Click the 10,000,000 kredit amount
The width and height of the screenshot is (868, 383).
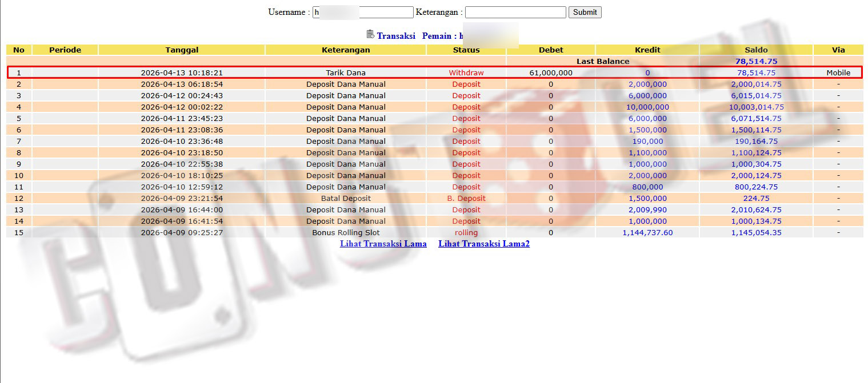pos(647,107)
